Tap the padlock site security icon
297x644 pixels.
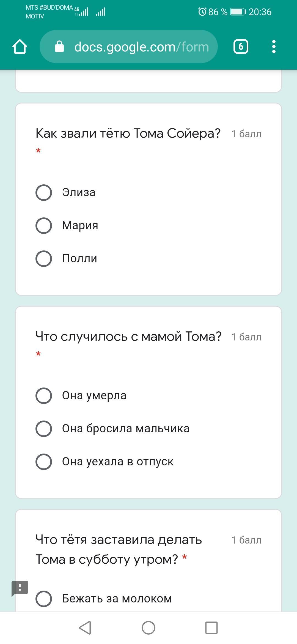click(x=59, y=47)
